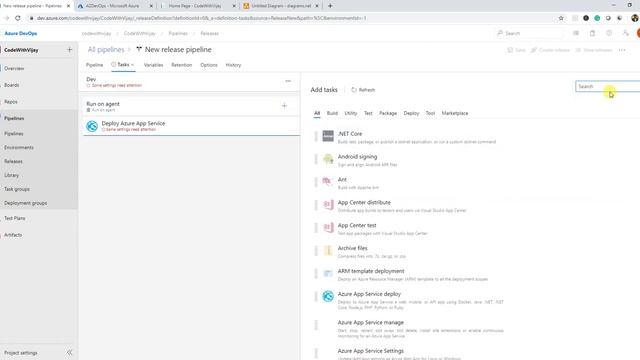Open the Dev stage ellipsis menu

(288, 81)
